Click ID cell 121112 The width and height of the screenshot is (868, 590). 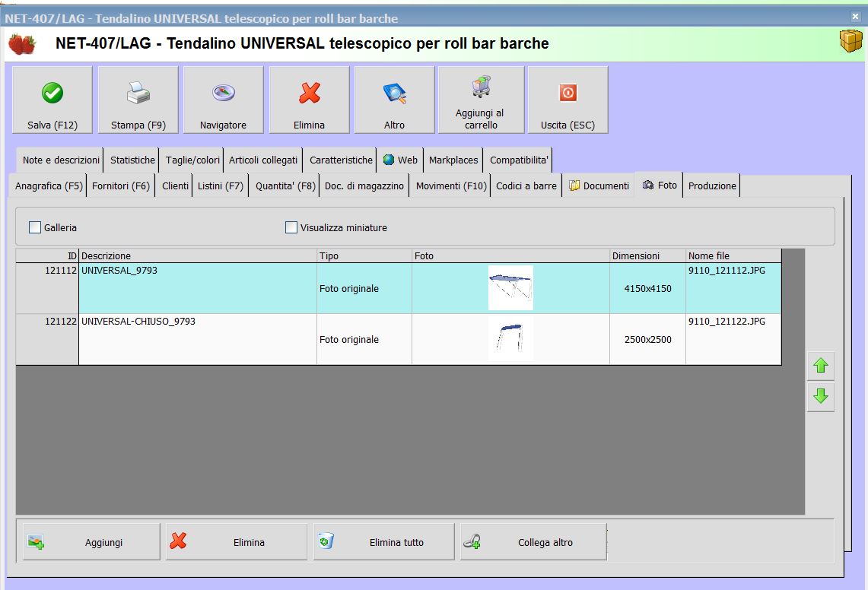(x=48, y=288)
